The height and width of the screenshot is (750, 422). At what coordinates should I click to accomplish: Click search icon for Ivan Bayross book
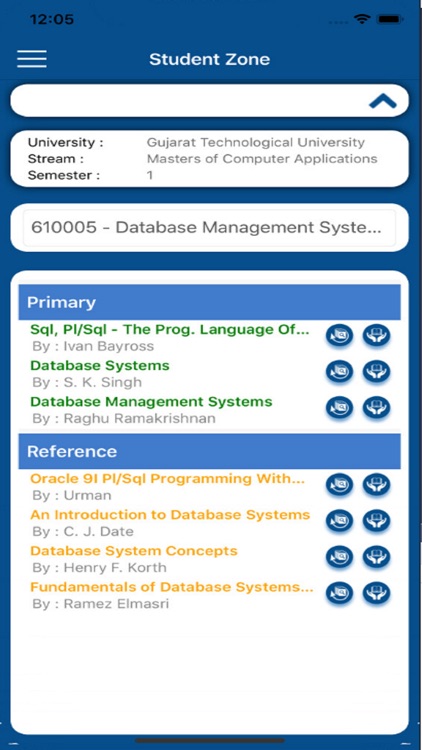pyautogui.click(x=340, y=335)
